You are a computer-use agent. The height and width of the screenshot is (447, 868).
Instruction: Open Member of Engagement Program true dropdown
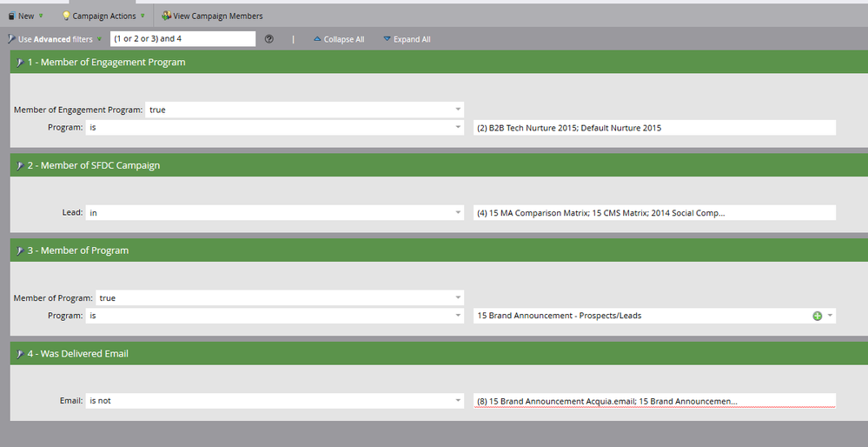pyautogui.click(x=304, y=110)
